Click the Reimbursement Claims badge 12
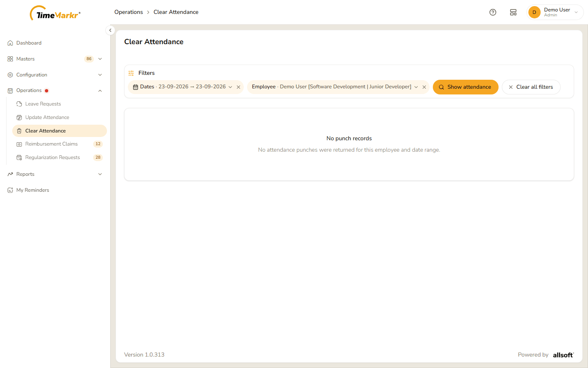Screen dimensions: 588x368 pos(98,144)
